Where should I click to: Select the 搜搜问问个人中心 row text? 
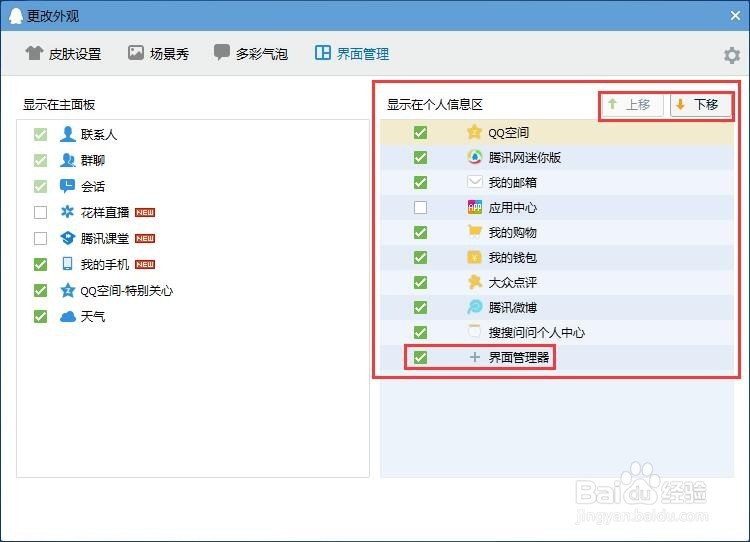[537, 332]
